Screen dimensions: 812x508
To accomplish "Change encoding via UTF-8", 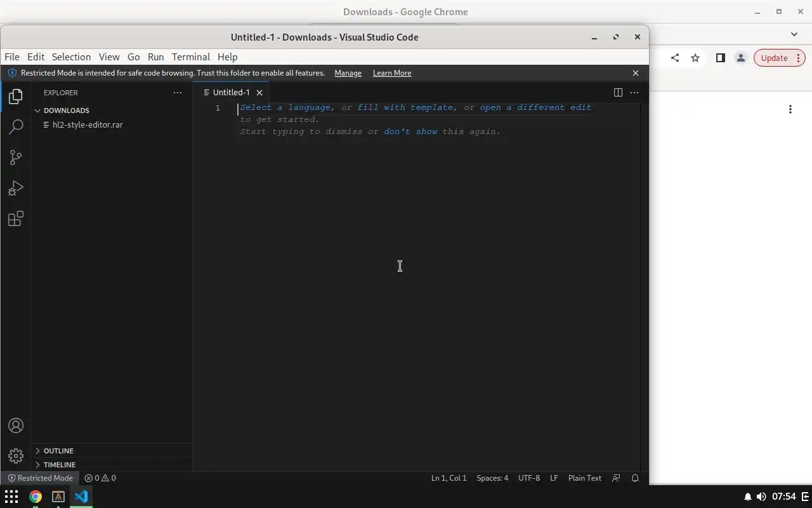I will point(529,478).
